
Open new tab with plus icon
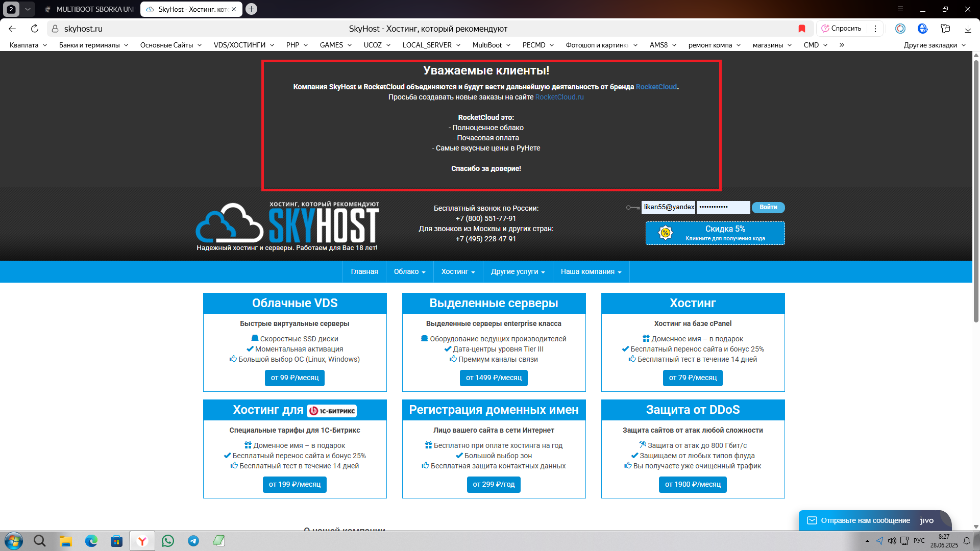click(x=251, y=9)
